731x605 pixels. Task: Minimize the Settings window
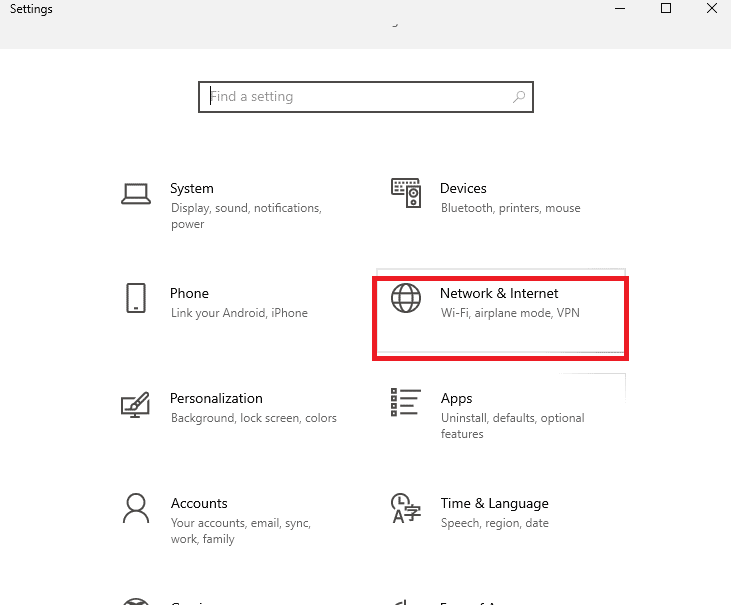[620, 8]
